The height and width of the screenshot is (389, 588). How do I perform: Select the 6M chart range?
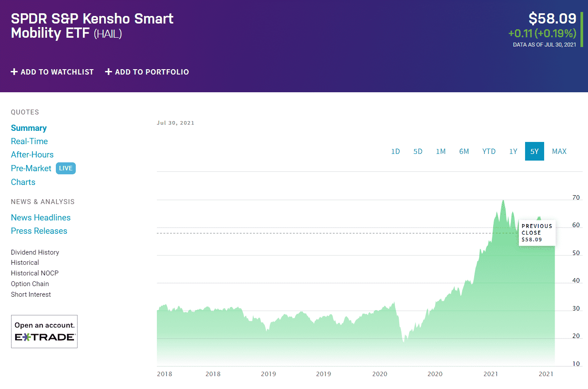[464, 151]
